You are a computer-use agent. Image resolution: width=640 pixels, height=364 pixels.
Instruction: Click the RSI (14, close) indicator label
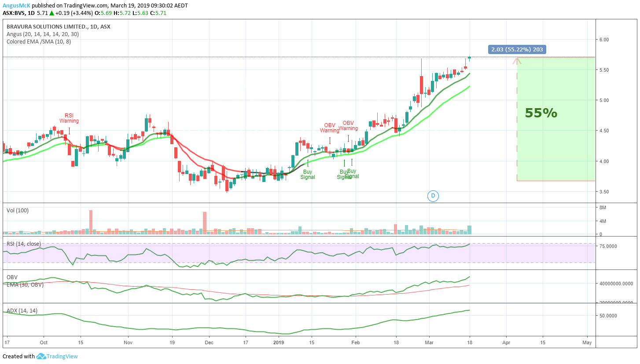point(23,244)
